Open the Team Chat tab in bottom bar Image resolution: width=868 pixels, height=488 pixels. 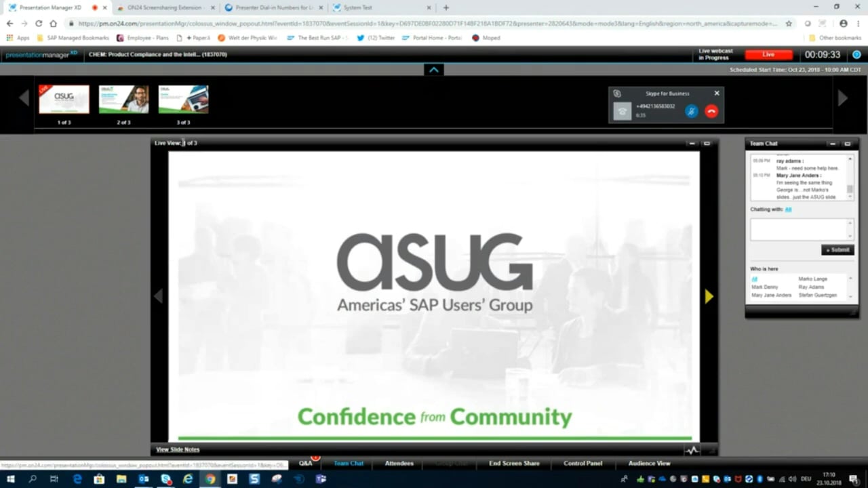click(x=349, y=463)
